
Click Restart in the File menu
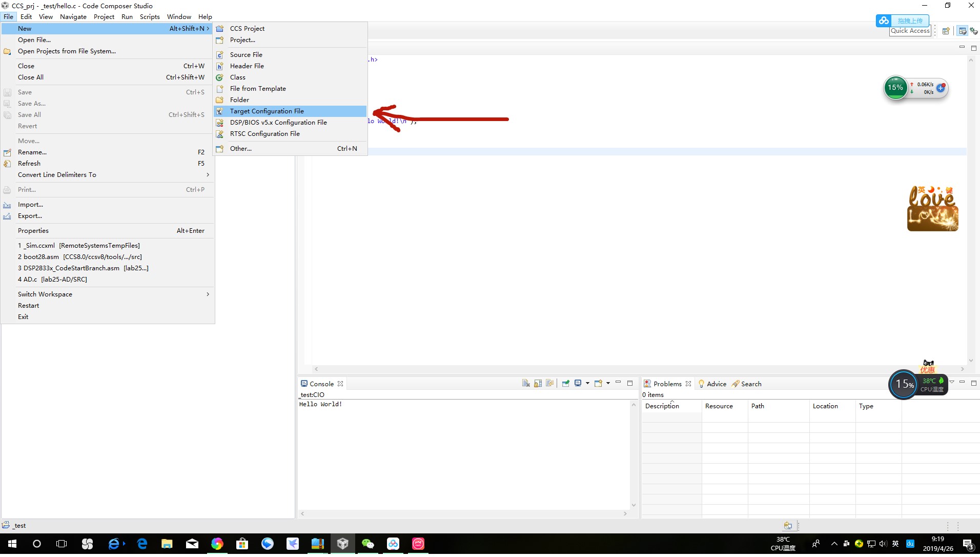(x=29, y=305)
